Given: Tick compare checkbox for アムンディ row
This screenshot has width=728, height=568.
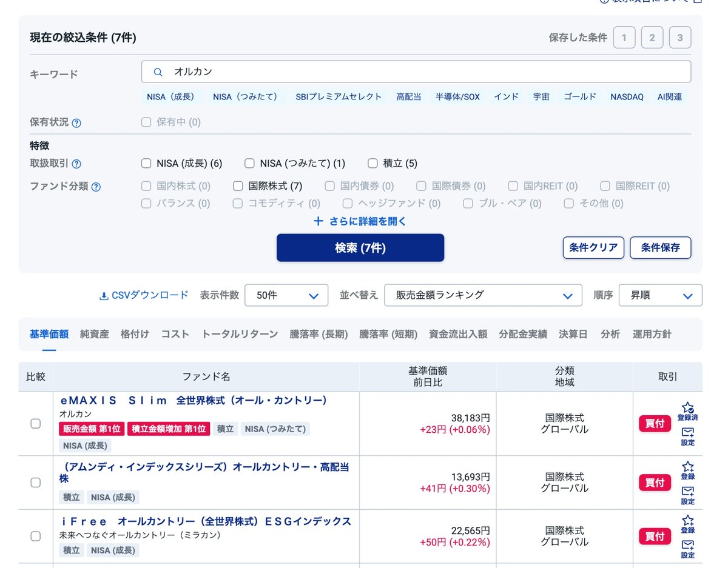Looking at the screenshot, I should coord(36,483).
